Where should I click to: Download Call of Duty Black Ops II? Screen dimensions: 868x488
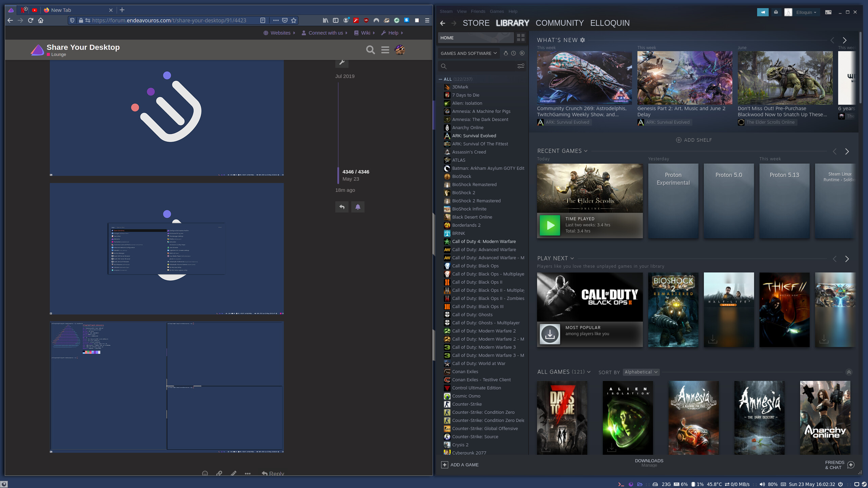[550, 334]
